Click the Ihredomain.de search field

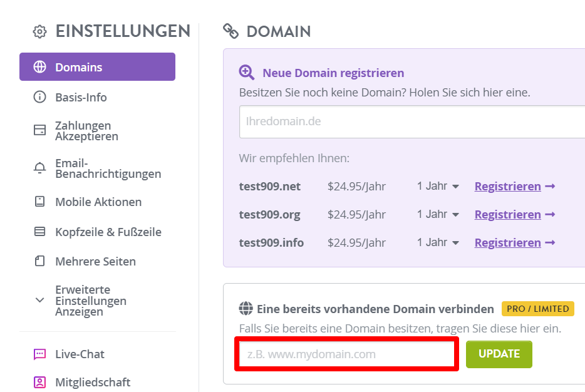(412, 121)
